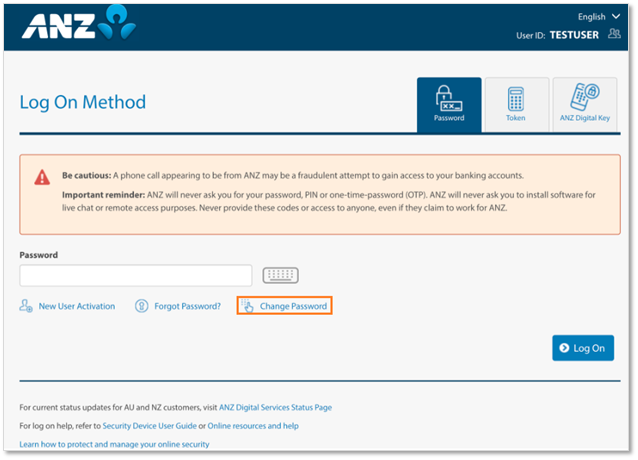Open the Security Device User Guide link
Image resolution: width=638 pixels, height=460 pixels.
(149, 426)
